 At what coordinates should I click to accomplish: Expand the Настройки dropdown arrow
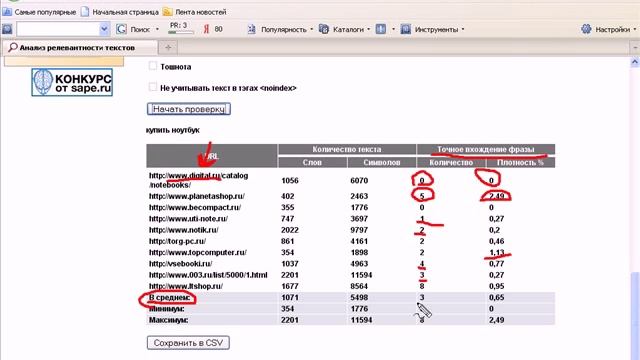click(634, 29)
